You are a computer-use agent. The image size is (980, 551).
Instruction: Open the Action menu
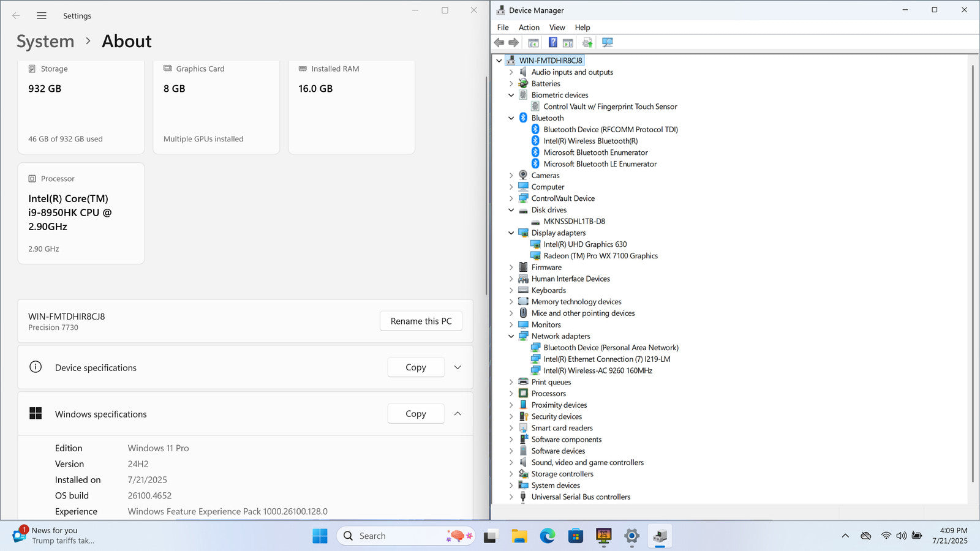529,28
